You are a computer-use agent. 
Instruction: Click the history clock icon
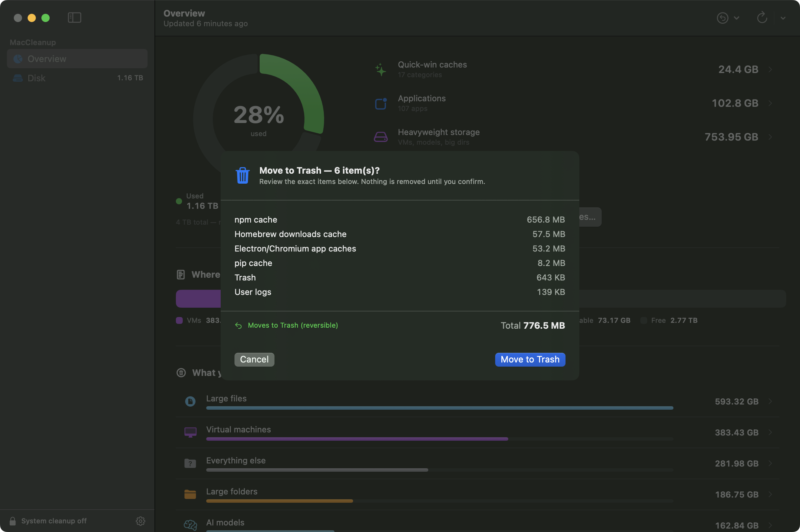point(722,18)
